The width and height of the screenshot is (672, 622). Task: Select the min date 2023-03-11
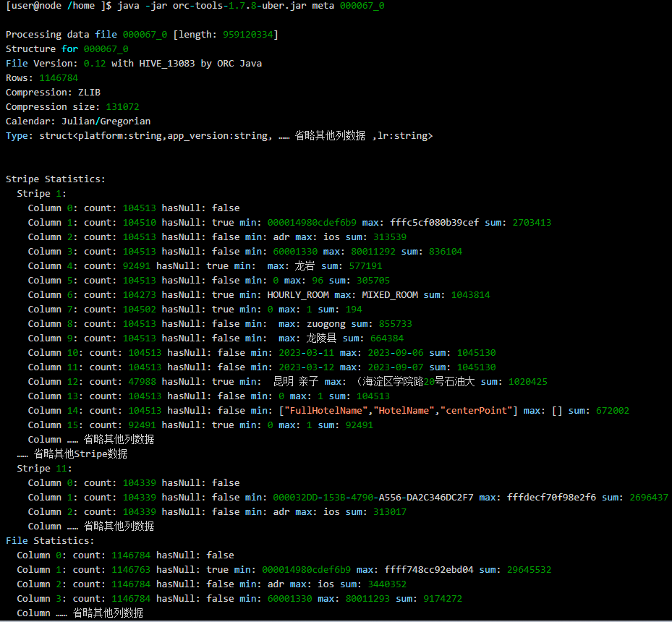[x=307, y=353]
